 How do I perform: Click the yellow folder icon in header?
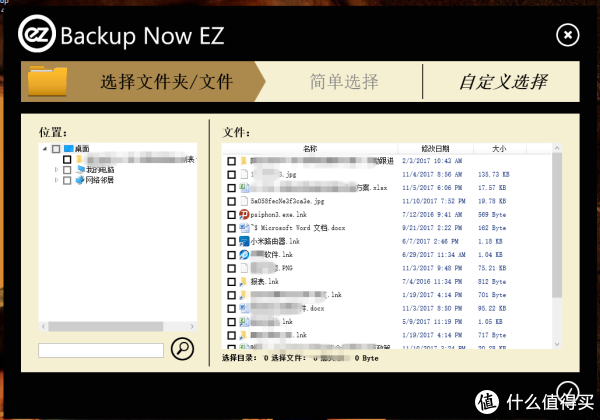(47, 81)
